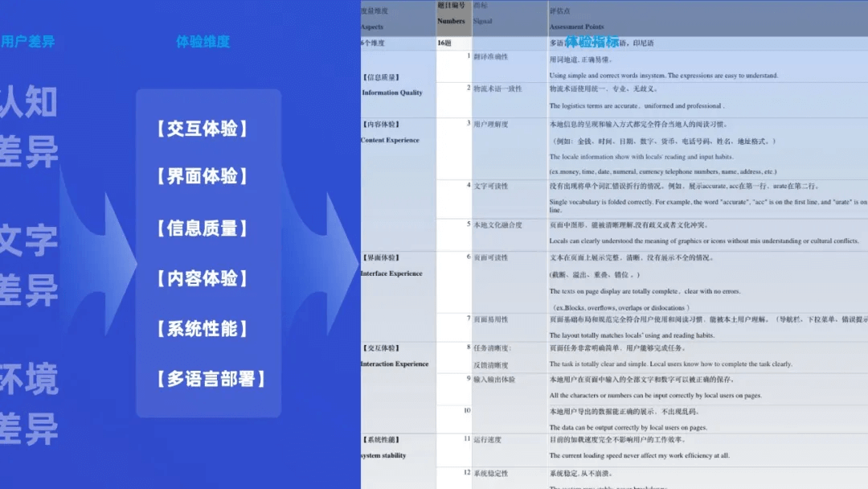Screen dimensions: 868x489
Task: Select the 运行速度 signal cell
Action: pos(487,440)
